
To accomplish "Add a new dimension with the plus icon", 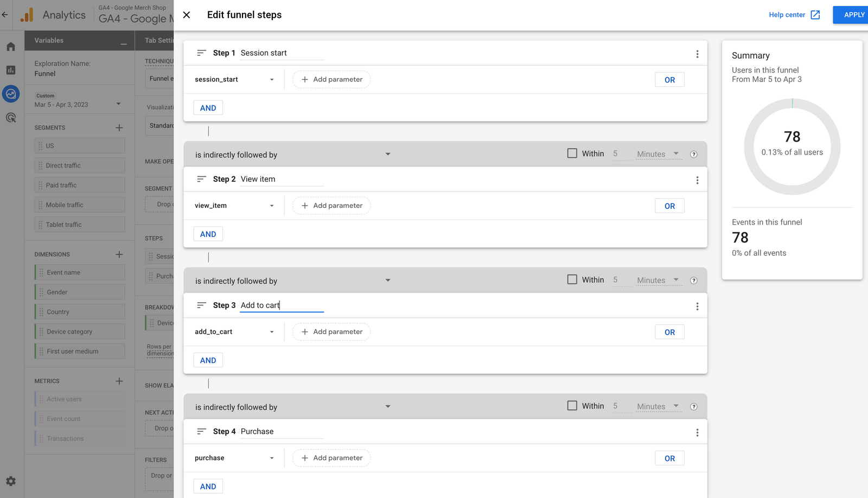I will coord(119,254).
